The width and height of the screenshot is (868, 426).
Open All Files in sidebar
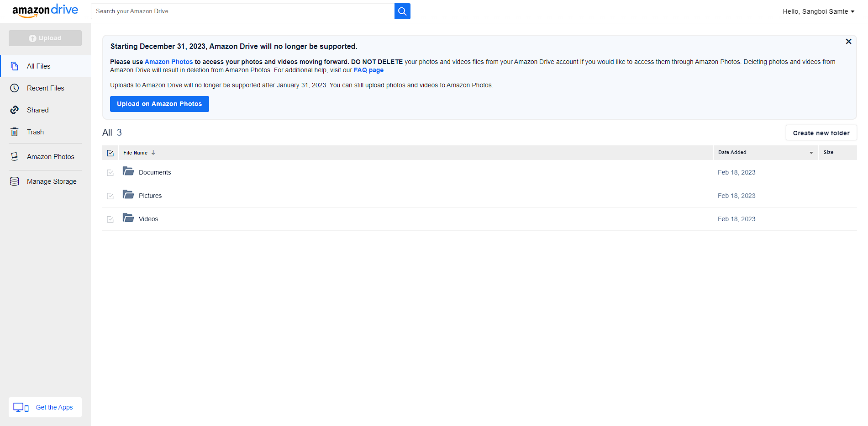[x=46, y=66]
